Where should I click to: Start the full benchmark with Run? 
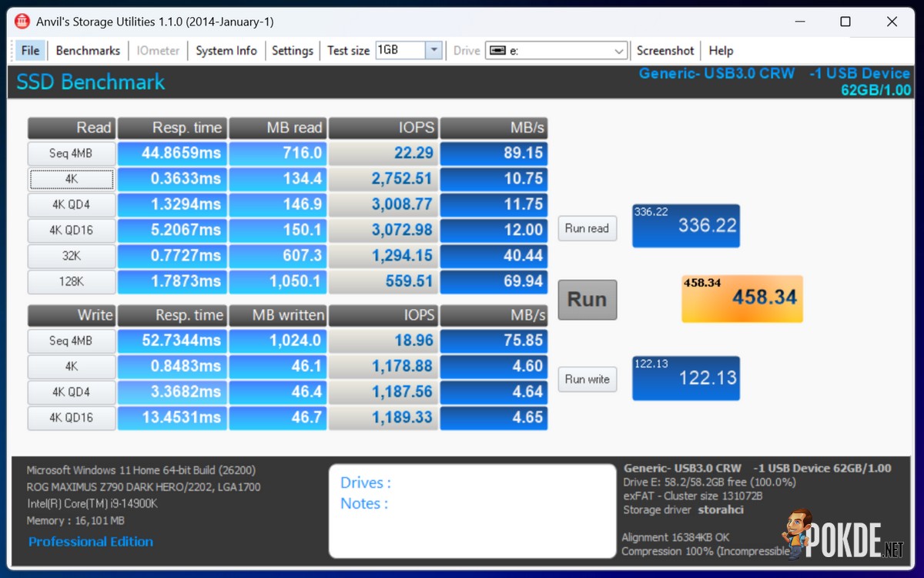pos(588,300)
